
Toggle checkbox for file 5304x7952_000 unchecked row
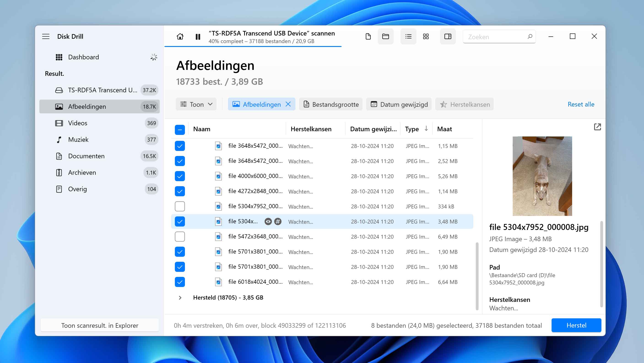pos(180,206)
